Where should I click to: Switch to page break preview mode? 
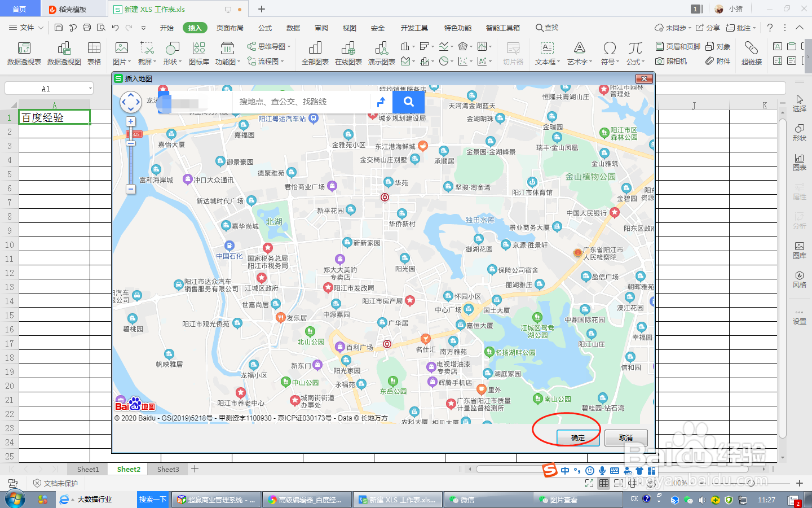[619, 483]
